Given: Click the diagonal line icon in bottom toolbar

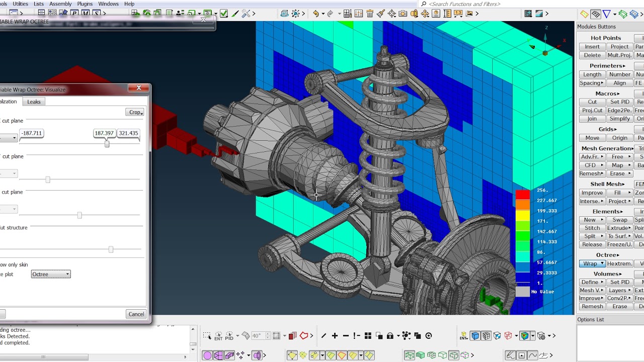Looking at the screenshot, I should [324, 336].
